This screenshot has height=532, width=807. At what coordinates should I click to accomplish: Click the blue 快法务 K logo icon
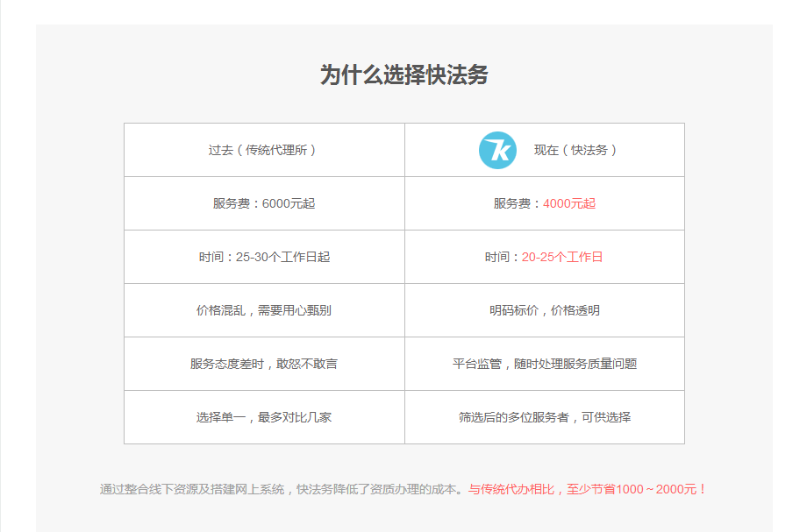coord(497,150)
